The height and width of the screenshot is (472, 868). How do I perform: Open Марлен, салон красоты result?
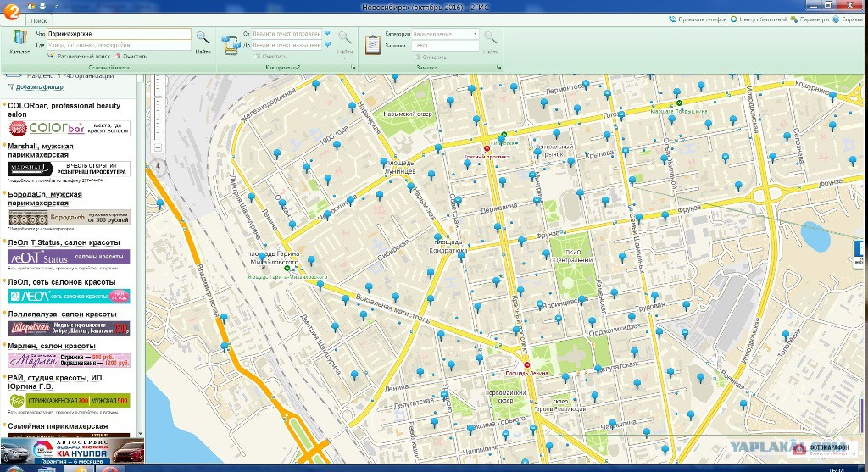pos(52,346)
